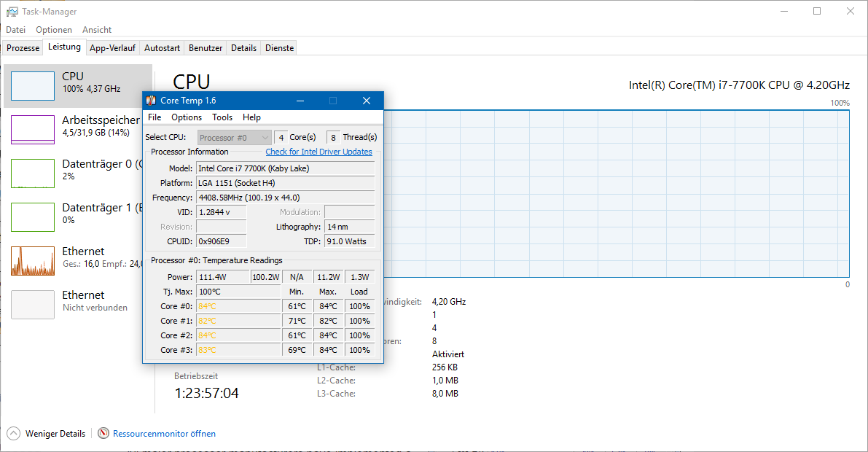Screen dimensions: 868x452
Task: Select the CPU usage thumbnail in sidebar
Action: pyautogui.click(x=33, y=86)
